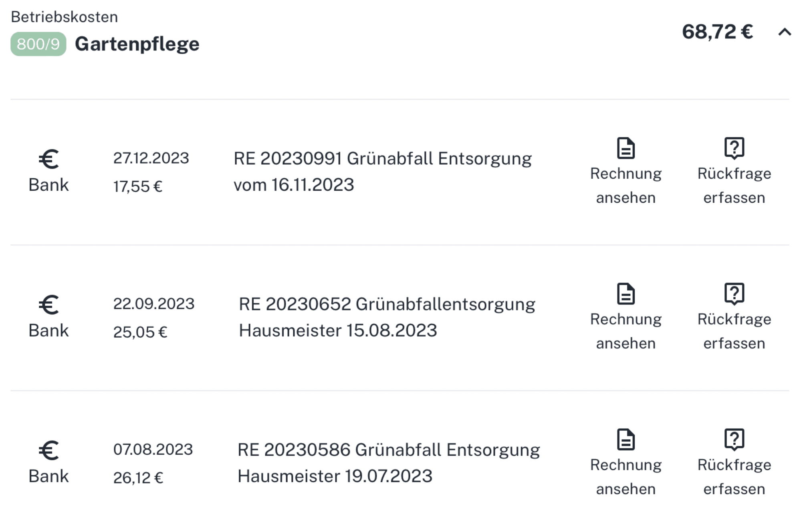Open invoice document icon for RE 20230586

coord(626,439)
